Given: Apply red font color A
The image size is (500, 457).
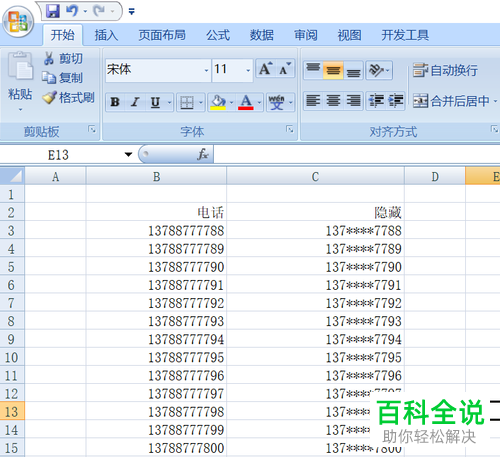Looking at the screenshot, I should [x=246, y=102].
